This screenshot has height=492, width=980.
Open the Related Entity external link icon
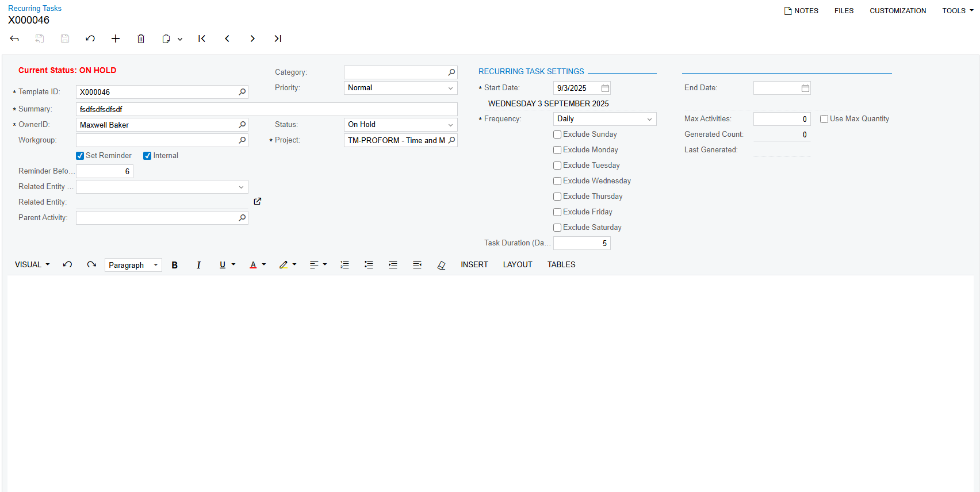tap(258, 201)
